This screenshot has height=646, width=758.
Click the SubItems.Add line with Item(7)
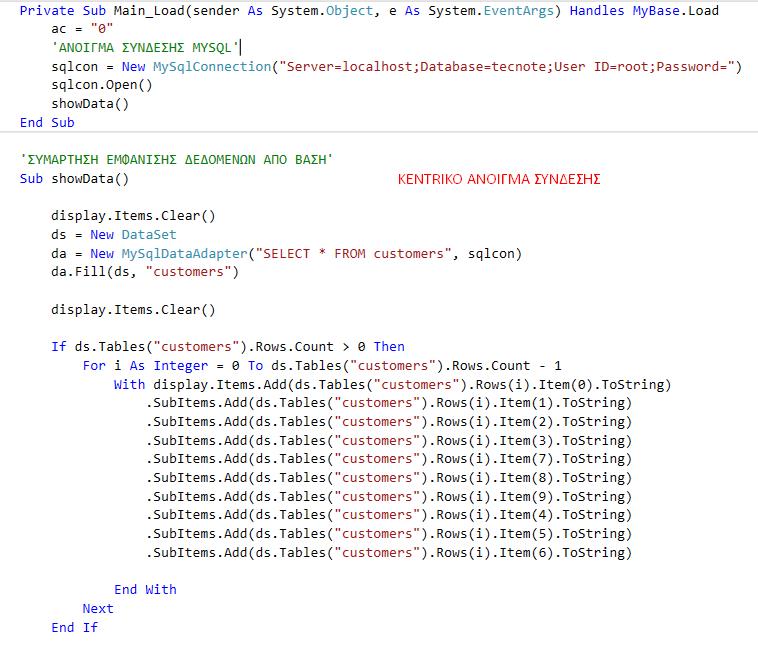[x=389, y=459]
